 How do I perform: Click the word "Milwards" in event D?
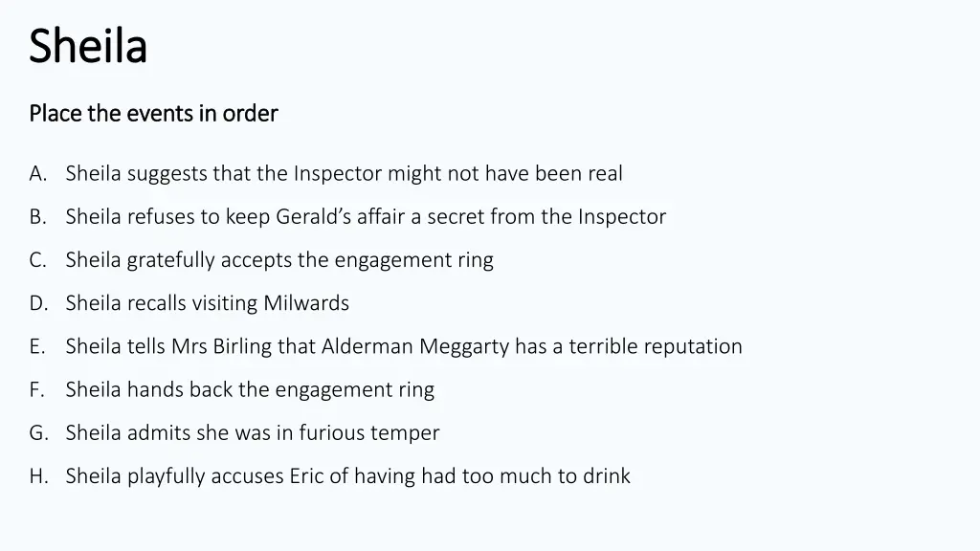click(x=306, y=303)
